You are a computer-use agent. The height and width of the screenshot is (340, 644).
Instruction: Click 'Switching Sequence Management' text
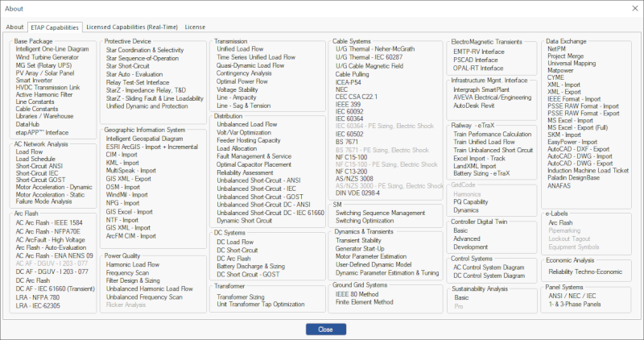click(380, 213)
